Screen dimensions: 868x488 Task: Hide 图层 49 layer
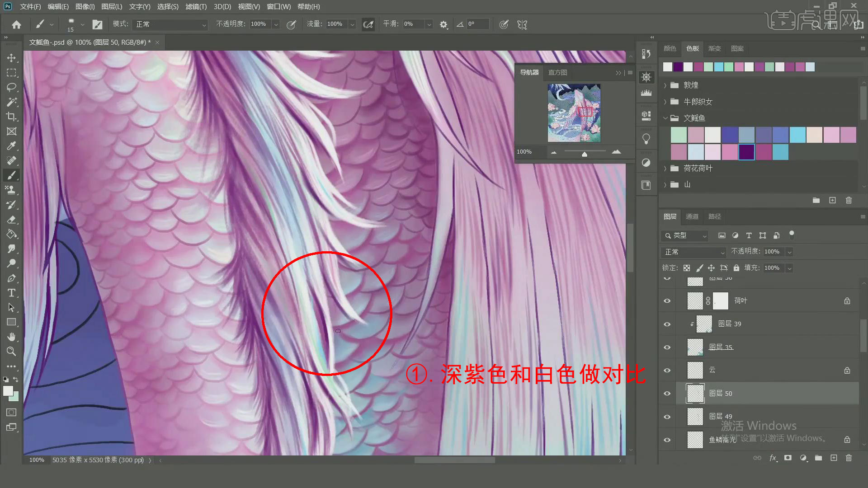pyautogui.click(x=667, y=417)
